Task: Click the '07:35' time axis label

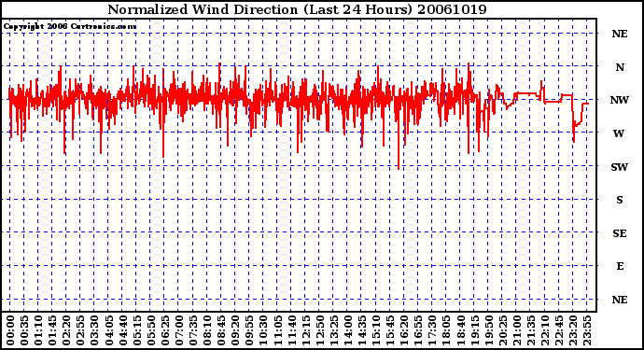Action: point(193,330)
